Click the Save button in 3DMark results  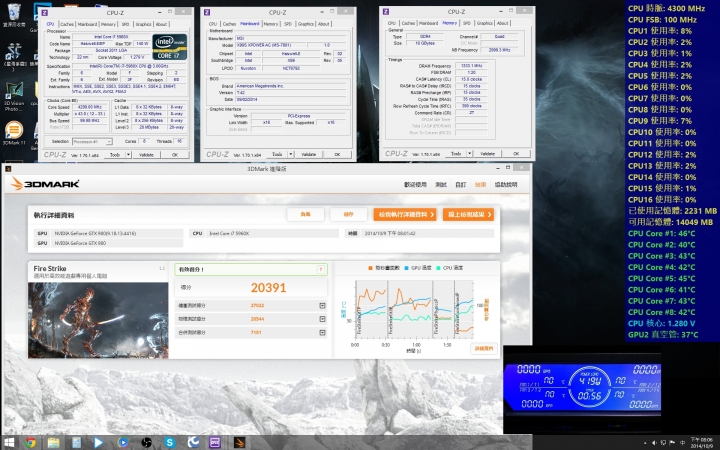click(349, 214)
